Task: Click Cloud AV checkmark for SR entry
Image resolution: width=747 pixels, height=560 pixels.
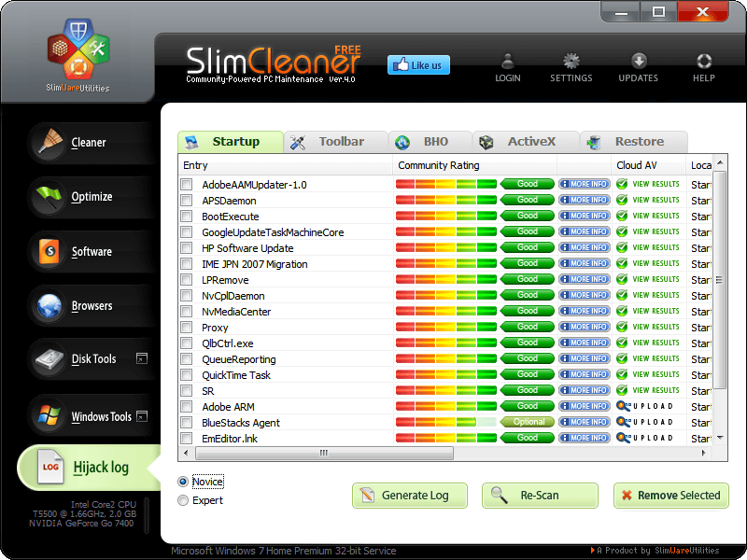Action: click(622, 390)
